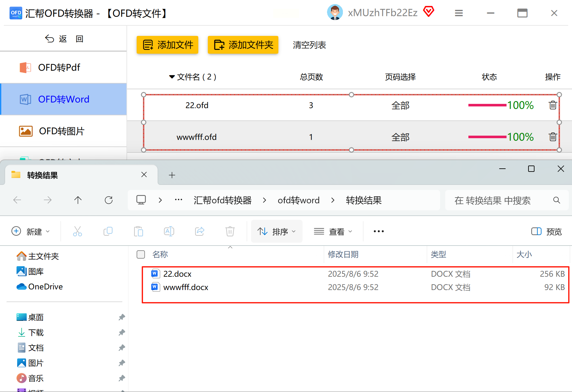Click the 22.ofd progress bar
Image resolution: width=572 pixels, height=392 pixels.
(x=487, y=105)
